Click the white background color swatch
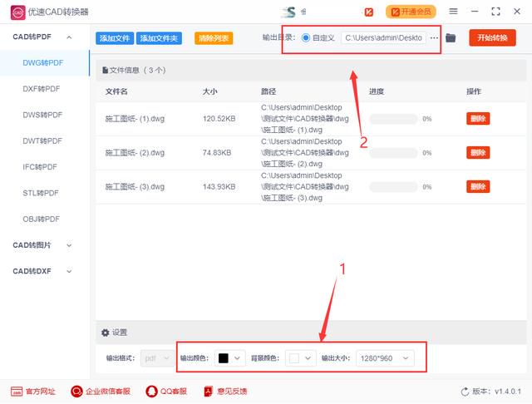Viewport: 532px width, 404px height. [x=294, y=358]
